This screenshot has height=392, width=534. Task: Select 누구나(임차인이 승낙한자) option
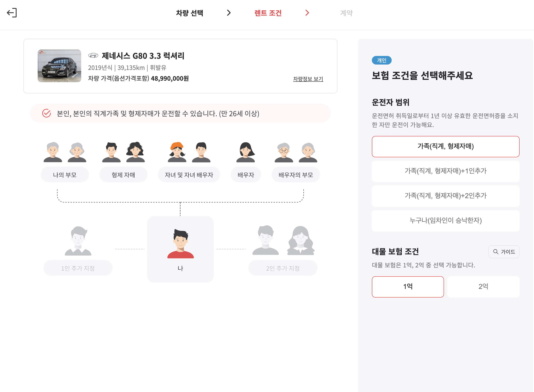click(446, 221)
